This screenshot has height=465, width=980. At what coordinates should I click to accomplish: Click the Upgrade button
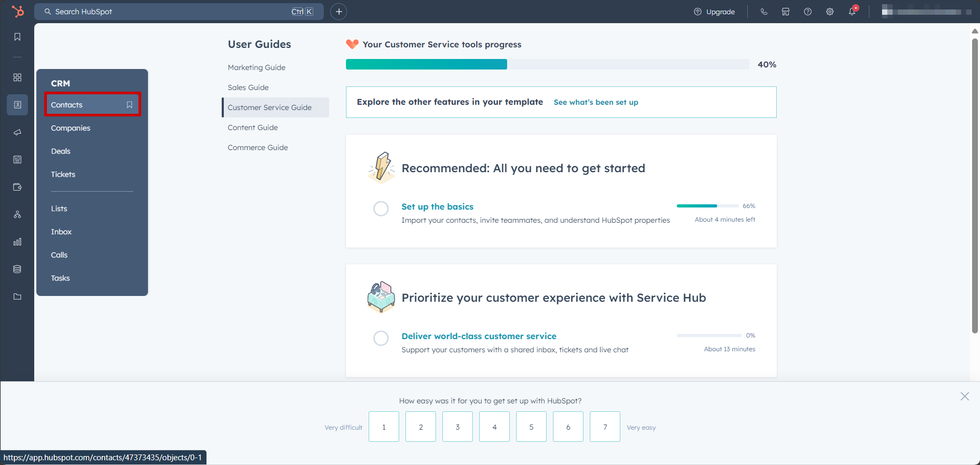715,12
